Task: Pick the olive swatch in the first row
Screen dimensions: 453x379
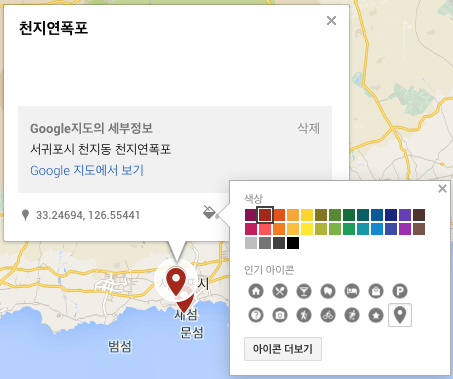Action: tap(321, 215)
